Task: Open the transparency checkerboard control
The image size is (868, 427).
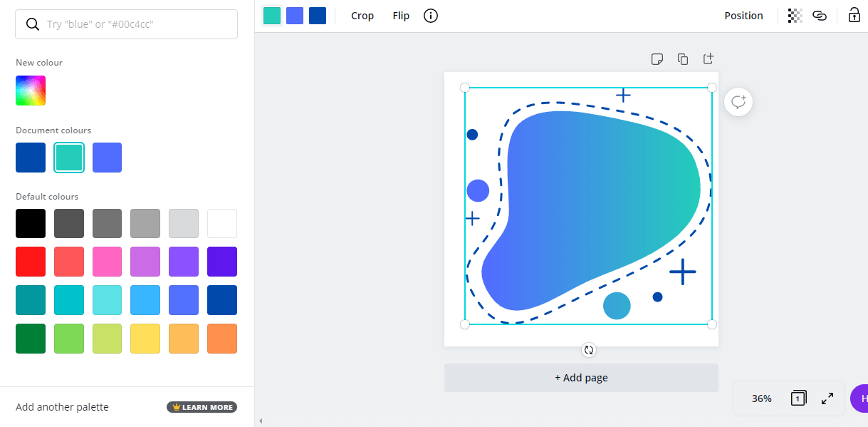Action: (x=794, y=15)
